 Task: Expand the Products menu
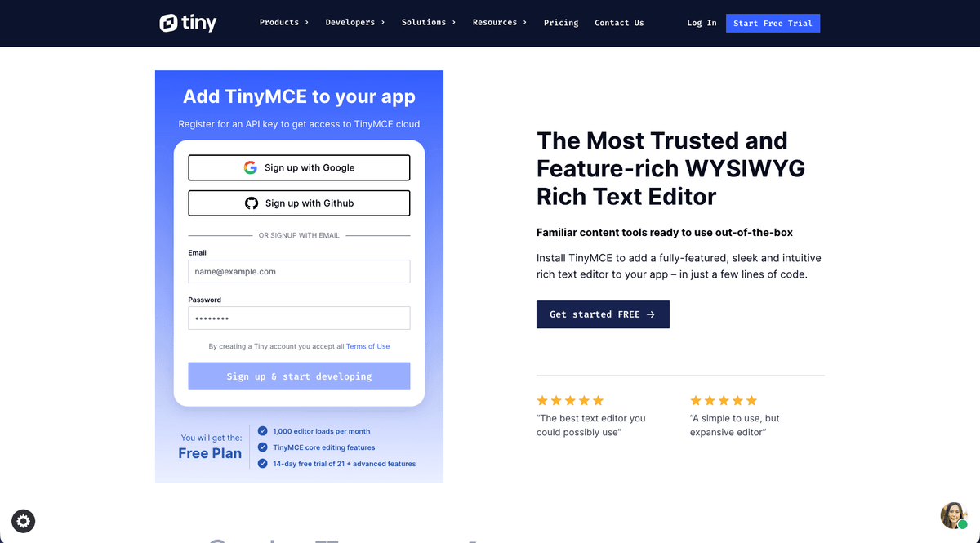click(x=284, y=23)
